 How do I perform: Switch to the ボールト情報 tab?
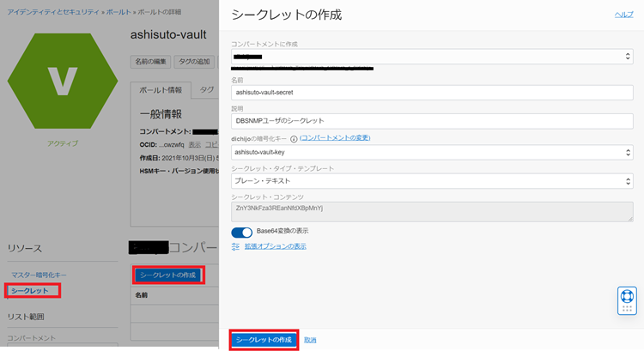(161, 90)
